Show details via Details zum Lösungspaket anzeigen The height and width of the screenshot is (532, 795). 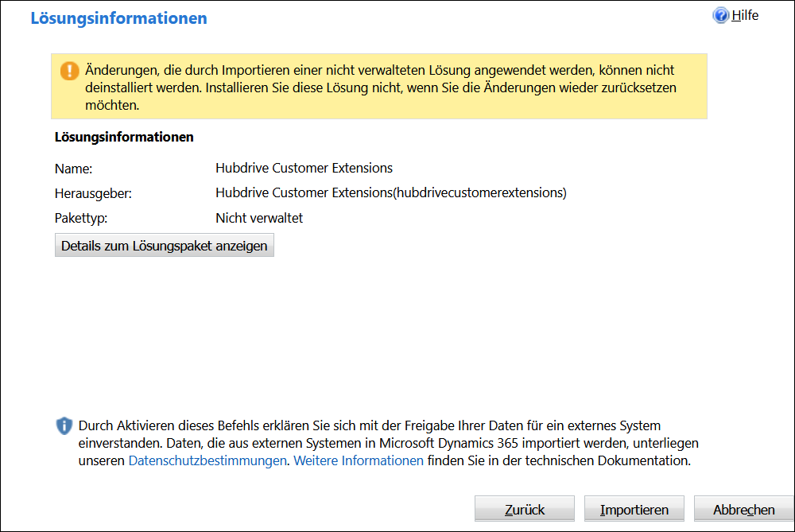click(165, 246)
